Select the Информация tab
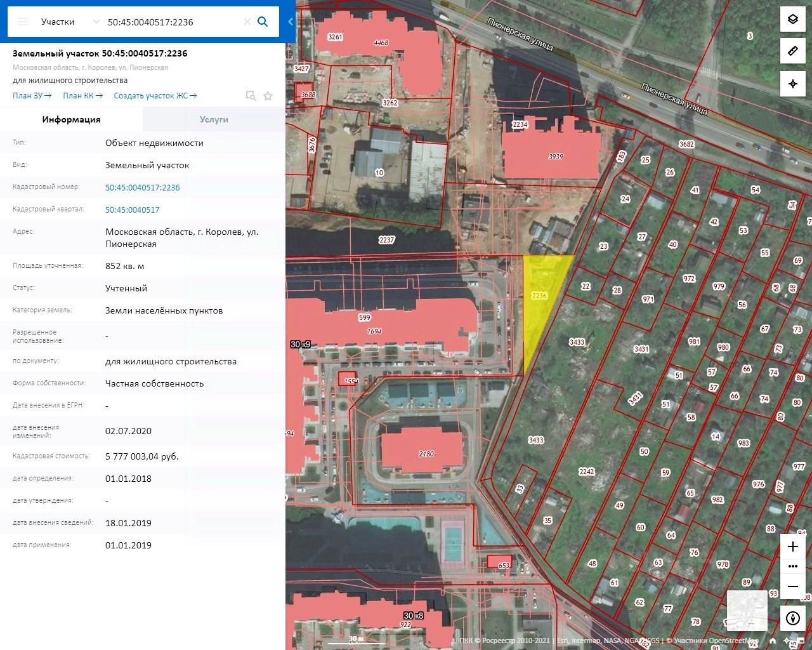 tap(71, 119)
